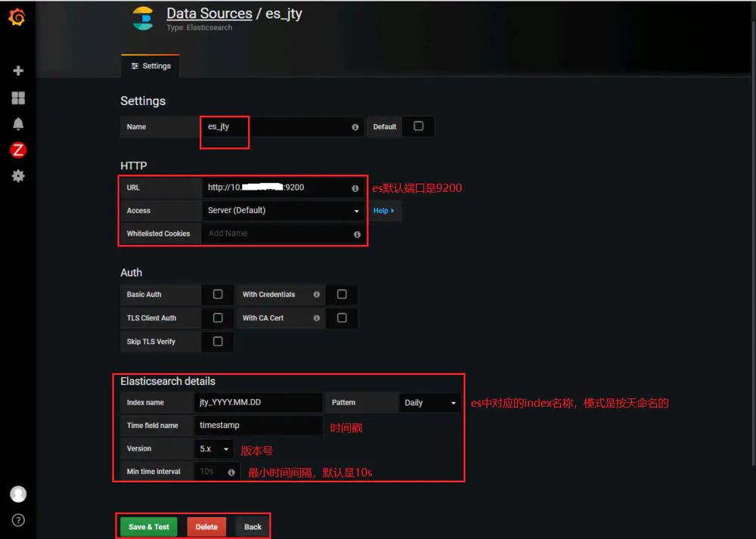Click the Name input field es_jty
756x539 pixels.
coord(282,127)
